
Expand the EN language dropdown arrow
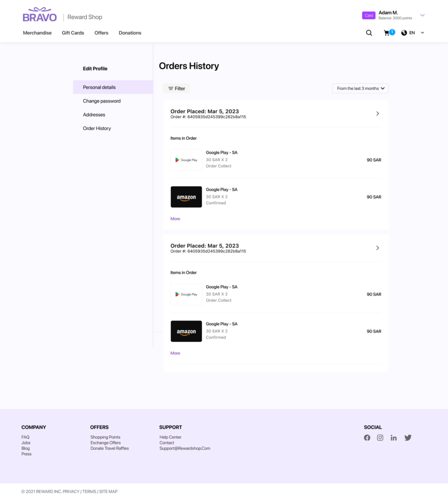click(422, 33)
